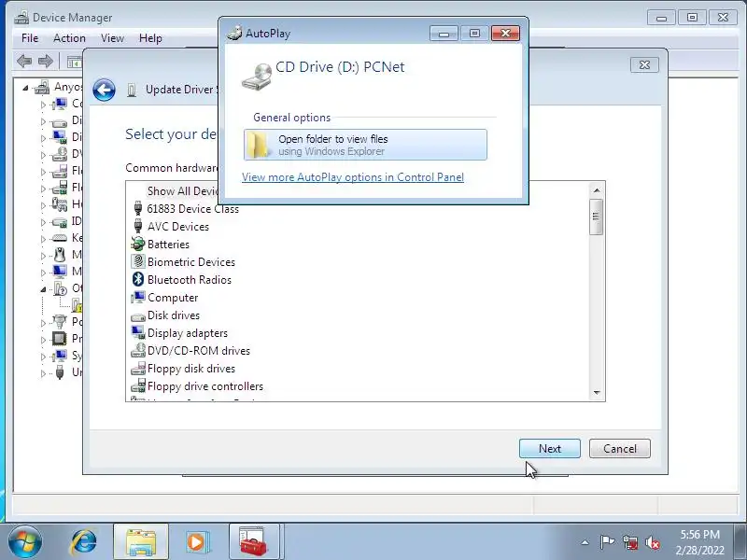Click the Bluetooth Radios text label
Image resolution: width=747 pixels, height=560 pixels.
coord(190,280)
